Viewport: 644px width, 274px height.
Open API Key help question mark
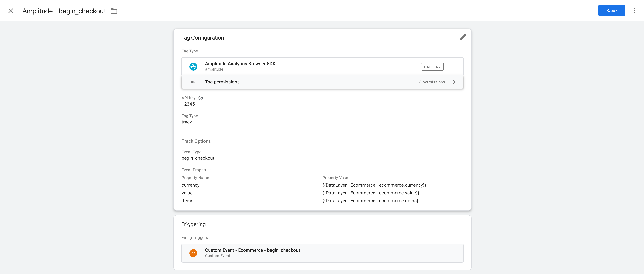coord(201,98)
